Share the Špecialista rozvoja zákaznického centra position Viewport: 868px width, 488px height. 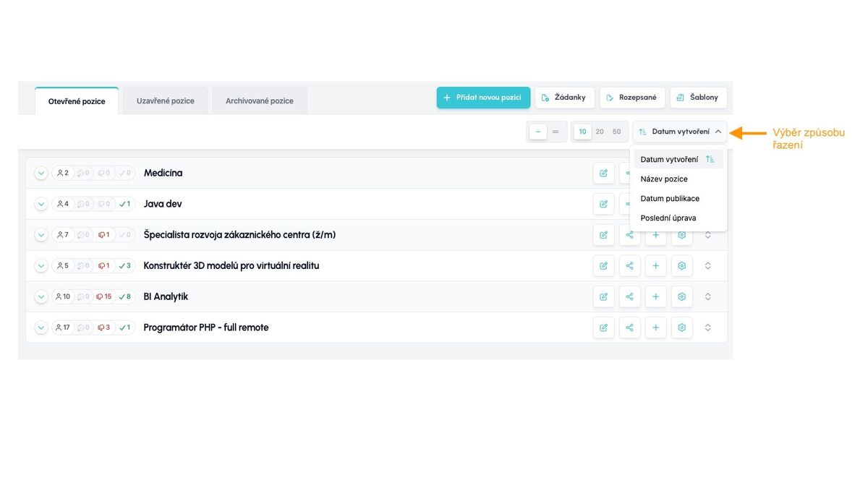point(629,235)
